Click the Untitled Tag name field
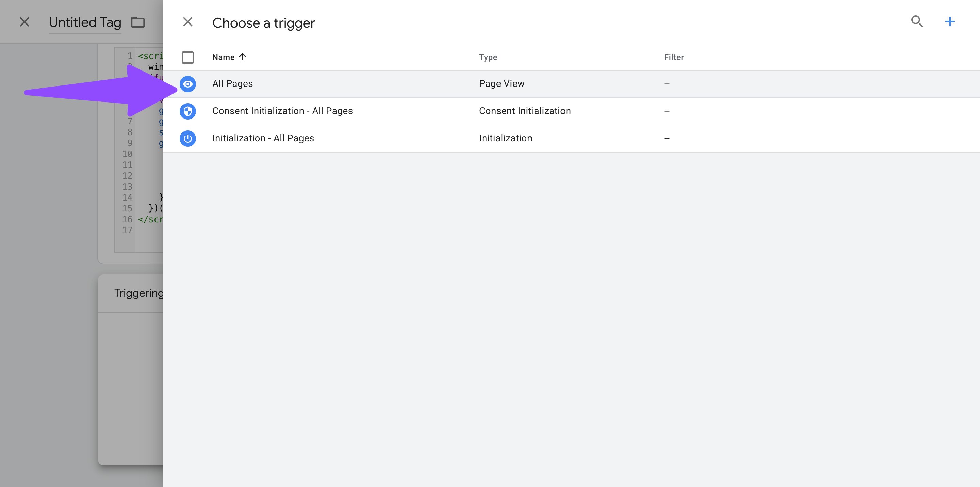 pyautogui.click(x=85, y=22)
